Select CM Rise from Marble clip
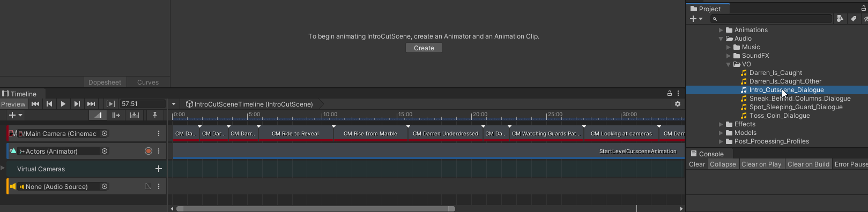868x212 pixels. click(x=370, y=133)
